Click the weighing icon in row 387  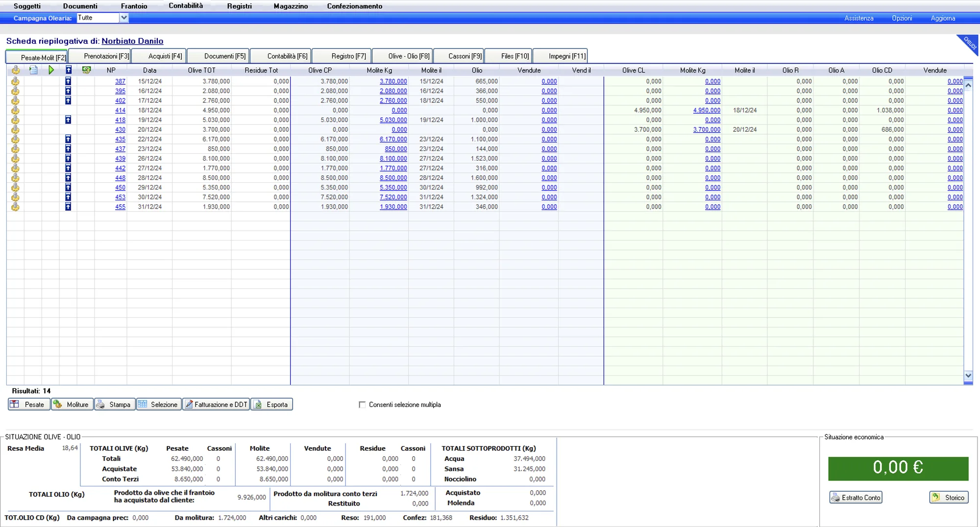(15, 81)
